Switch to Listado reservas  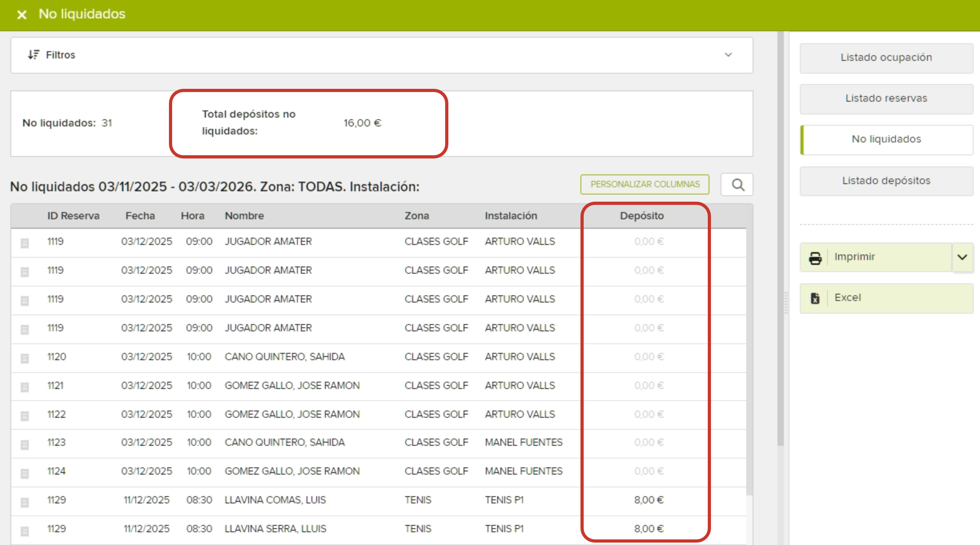886,98
